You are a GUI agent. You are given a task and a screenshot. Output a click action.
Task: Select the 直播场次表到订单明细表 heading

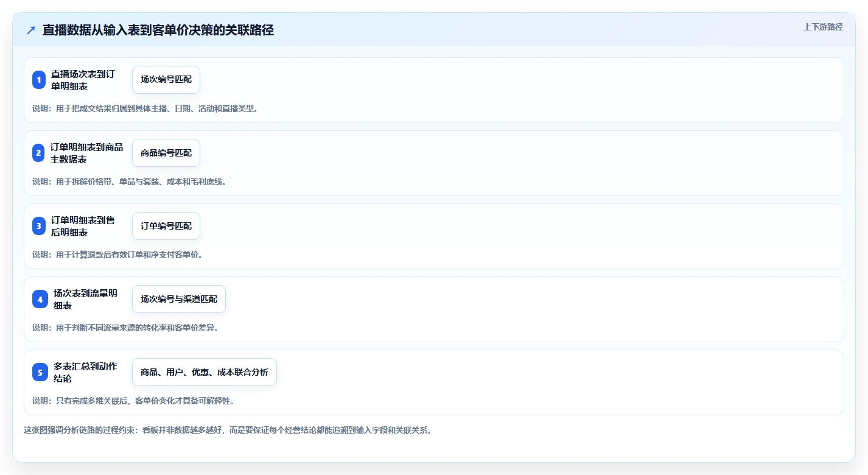83,80
